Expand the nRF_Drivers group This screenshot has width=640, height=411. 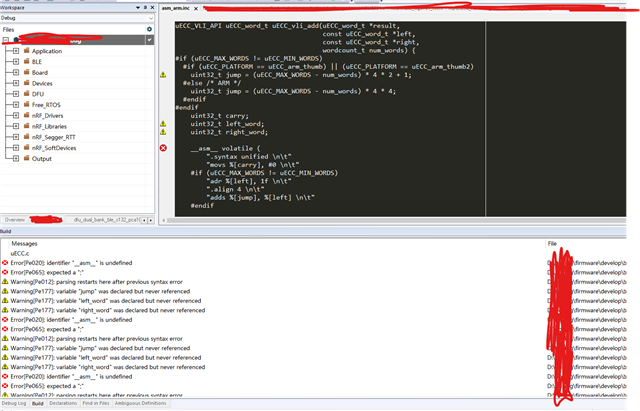(x=16, y=116)
